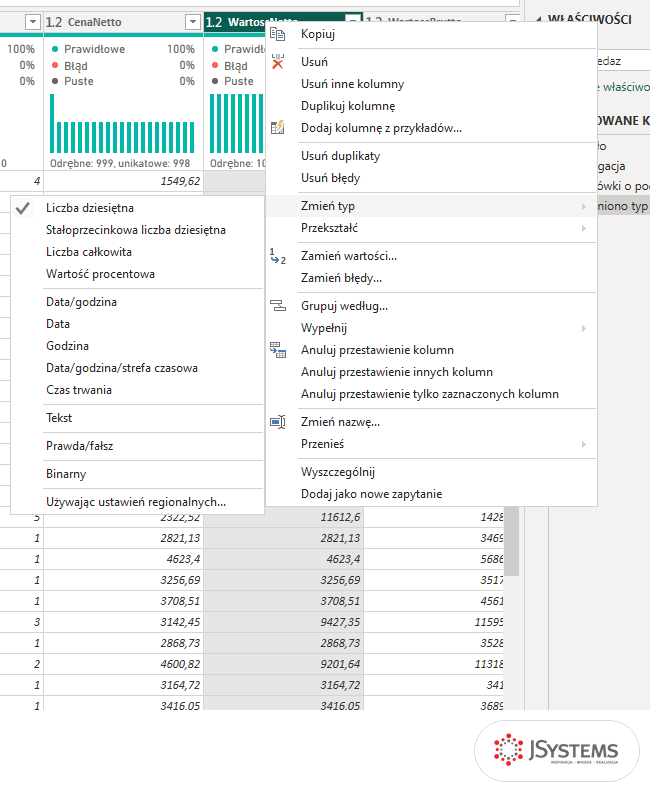650x792 pixels.
Task: Open the CenaNetto column filter dropdown
Action: (x=192, y=22)
